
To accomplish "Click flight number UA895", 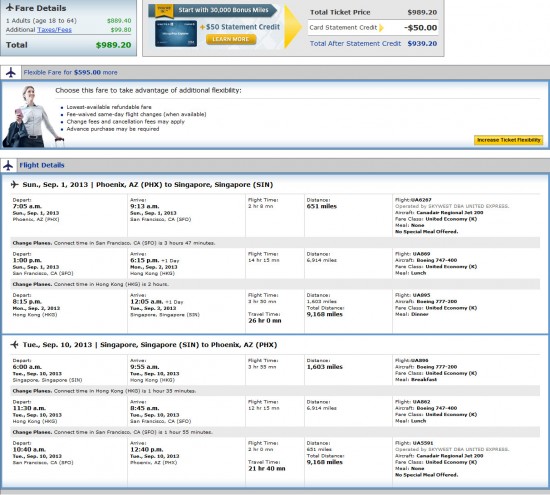I will (x=421, y=295).
